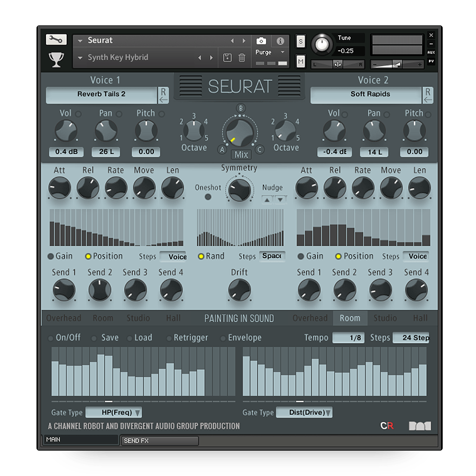Select mix point A
476x476 pixels.
coord(222,149)
